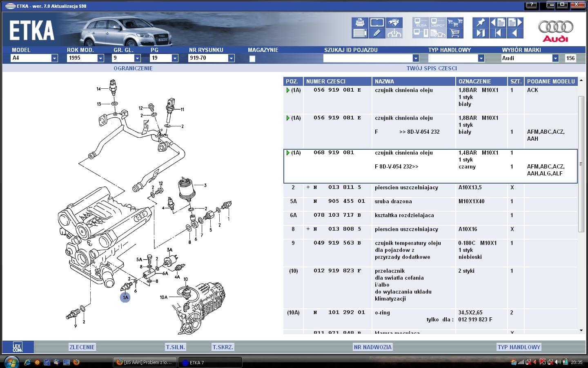Viewport: 588px width, 368px height.
Task: Click the pencil edit icon
Action: point(377,33)
